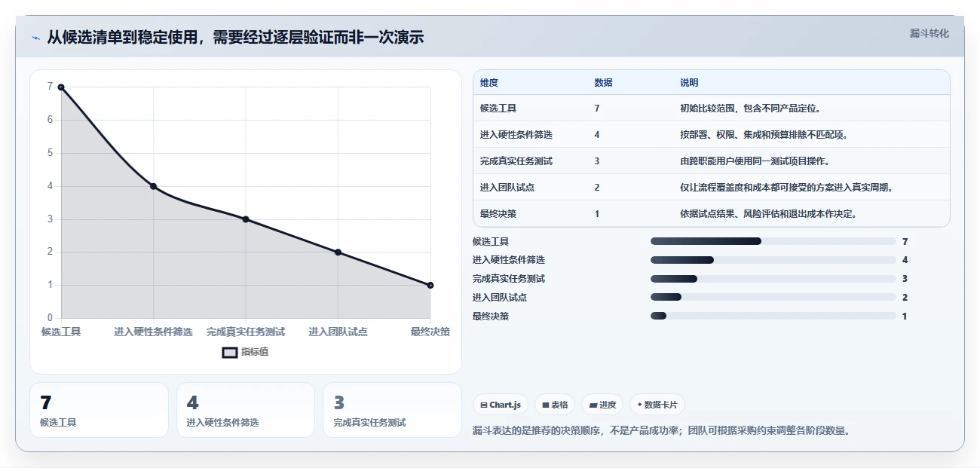Click the Chart.js tag
This screenshot has width=980, height=468.
click(501, 405)
